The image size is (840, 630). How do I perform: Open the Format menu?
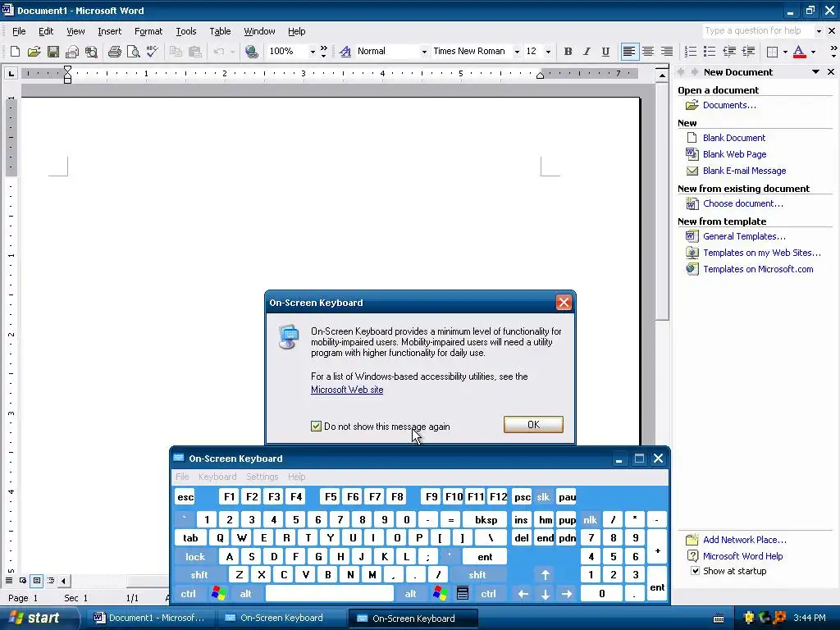pos(148,31)
